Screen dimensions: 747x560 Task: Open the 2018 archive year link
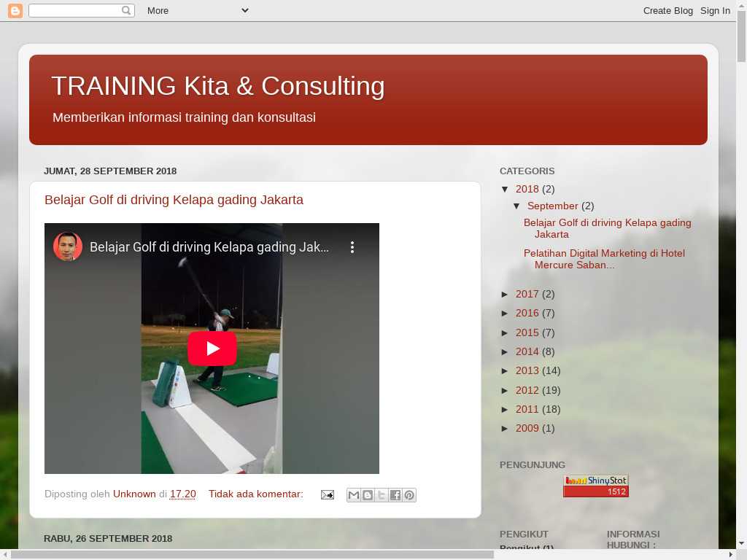(527, 189)
